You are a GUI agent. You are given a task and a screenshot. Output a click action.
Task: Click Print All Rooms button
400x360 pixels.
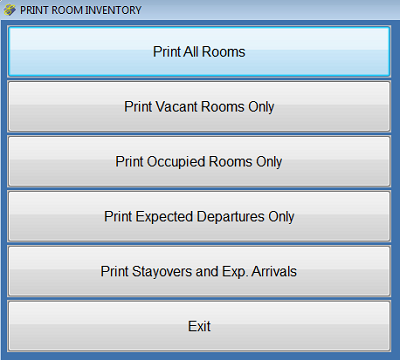[199, 52]
